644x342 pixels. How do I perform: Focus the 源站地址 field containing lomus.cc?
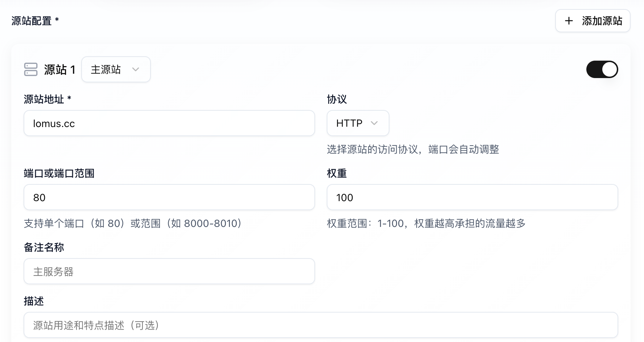pyautogui.click(x=169, y=123)
